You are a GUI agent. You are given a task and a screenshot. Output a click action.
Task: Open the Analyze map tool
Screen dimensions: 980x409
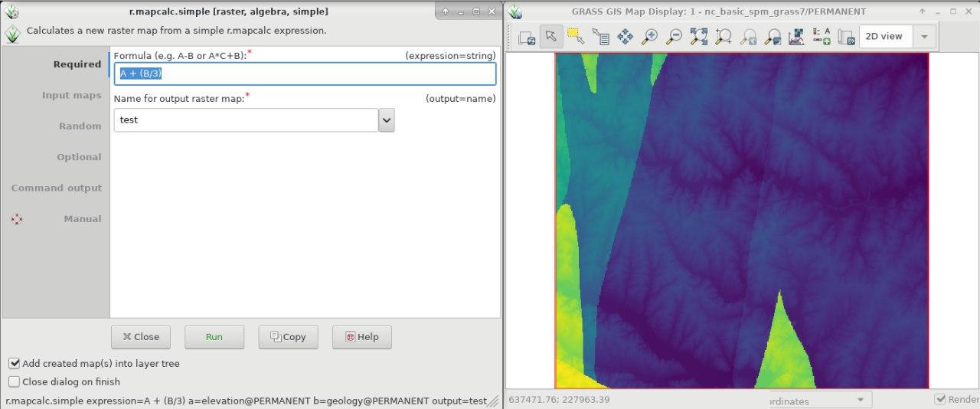(x=796, y=37)
